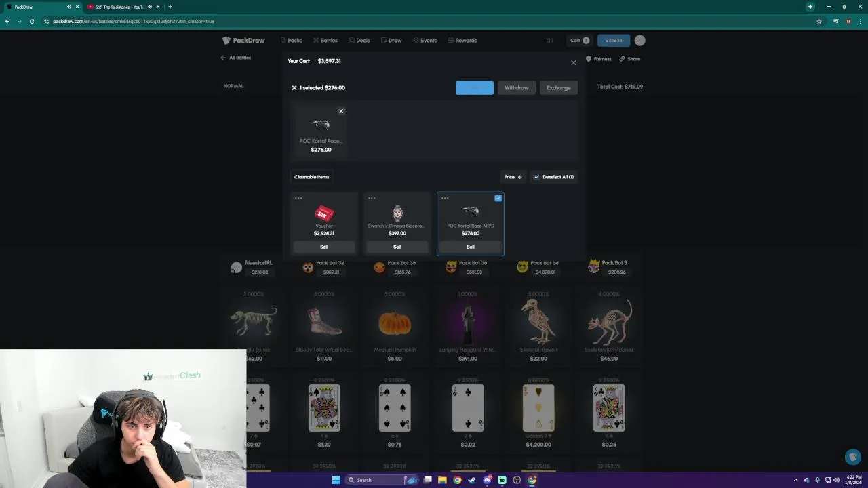Bookmark this page with star icon
Image resolution: width=868 pixels, height=488 pixels.
click(819, 21)
